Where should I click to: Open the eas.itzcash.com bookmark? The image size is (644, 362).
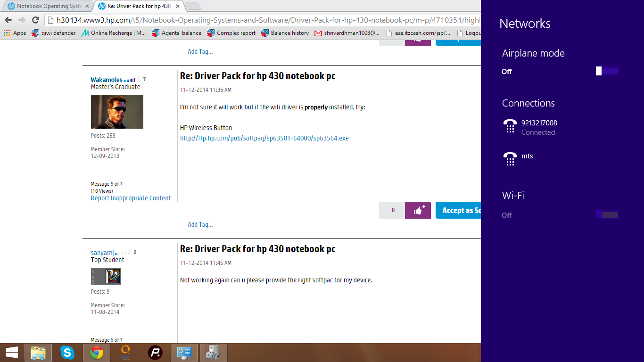point(418,33)
